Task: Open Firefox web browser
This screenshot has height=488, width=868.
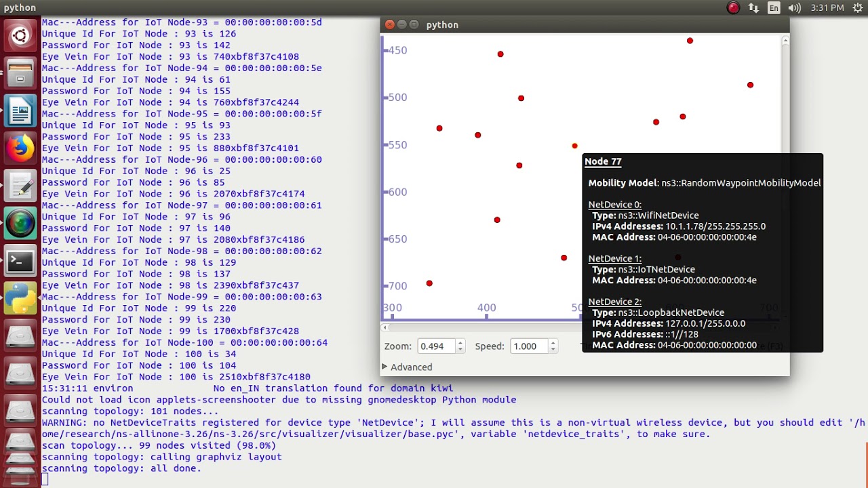Action: tap(20, 148)
